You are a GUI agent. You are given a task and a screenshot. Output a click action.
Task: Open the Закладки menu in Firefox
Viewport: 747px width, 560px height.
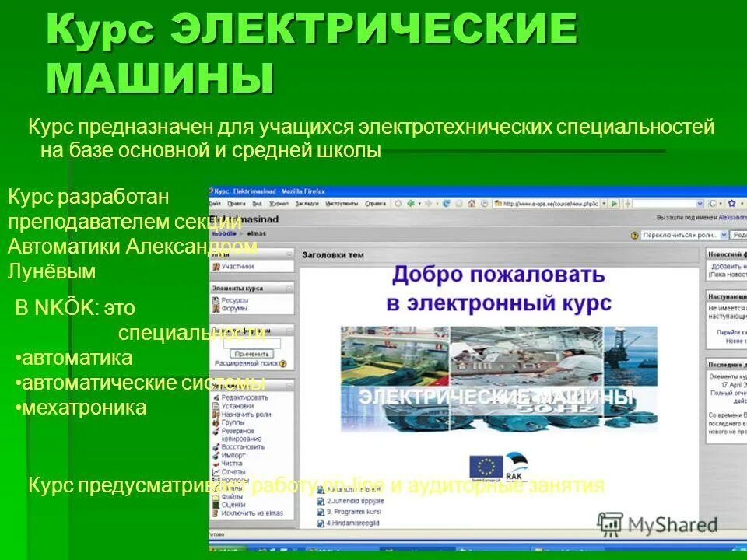[x=307, y=203]
